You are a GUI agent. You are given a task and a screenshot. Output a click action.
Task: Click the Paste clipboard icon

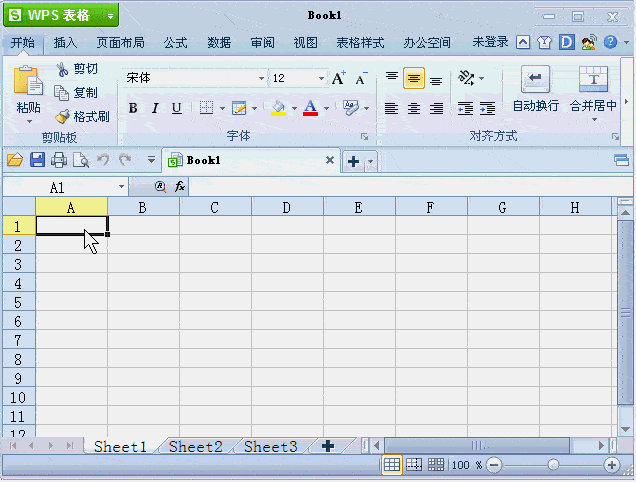pyautogui.click(x=28, y=80)
